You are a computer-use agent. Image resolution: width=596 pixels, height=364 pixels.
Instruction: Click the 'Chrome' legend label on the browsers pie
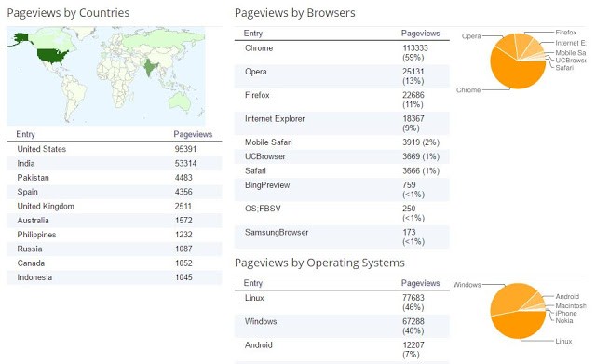(x=468, y=90)
